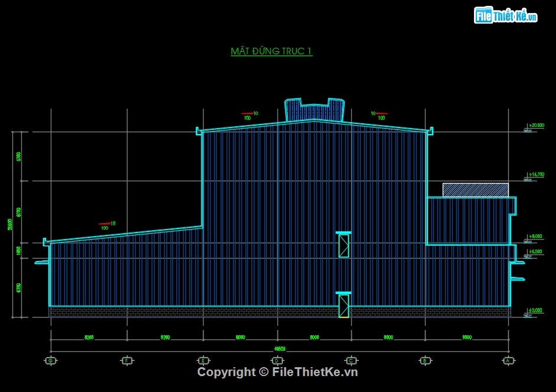The image size is (556, 392).
Task: Select the 49520 overall dimension text
Action: click(277, 349)
